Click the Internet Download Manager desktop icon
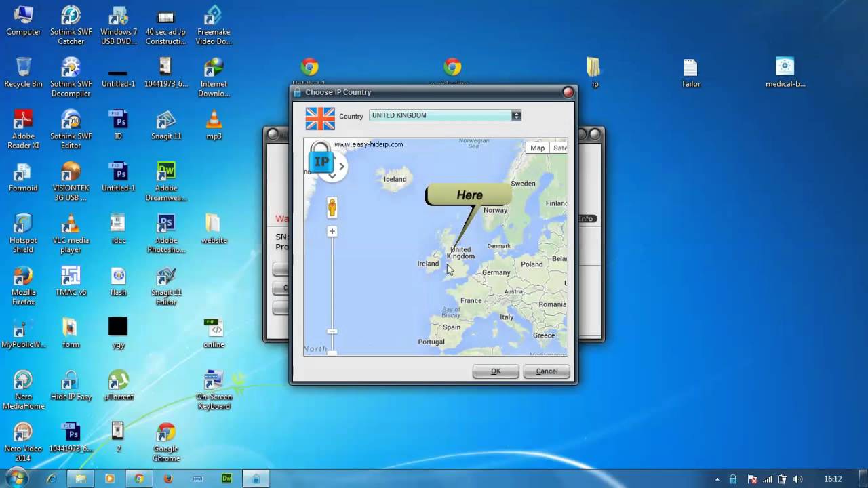The image size is (868, 488). (214, 77)
